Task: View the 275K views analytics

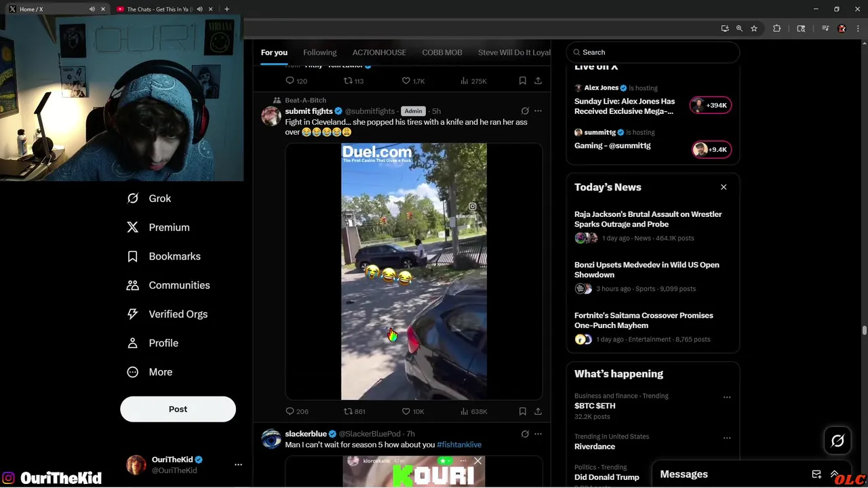Action: click(473, 81)
